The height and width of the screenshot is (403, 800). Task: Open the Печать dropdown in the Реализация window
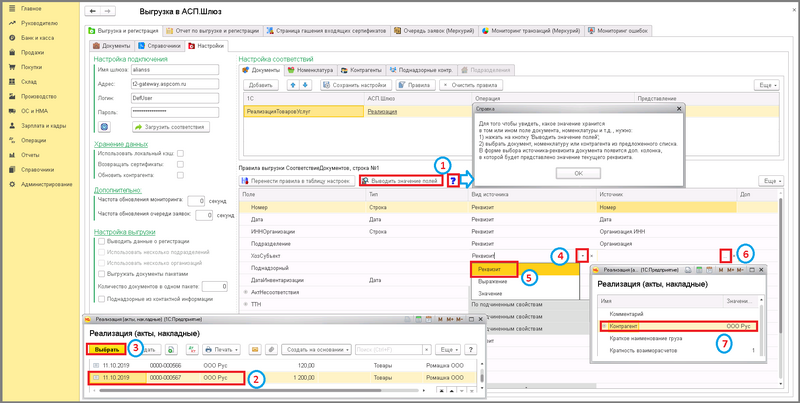(222, 349)
